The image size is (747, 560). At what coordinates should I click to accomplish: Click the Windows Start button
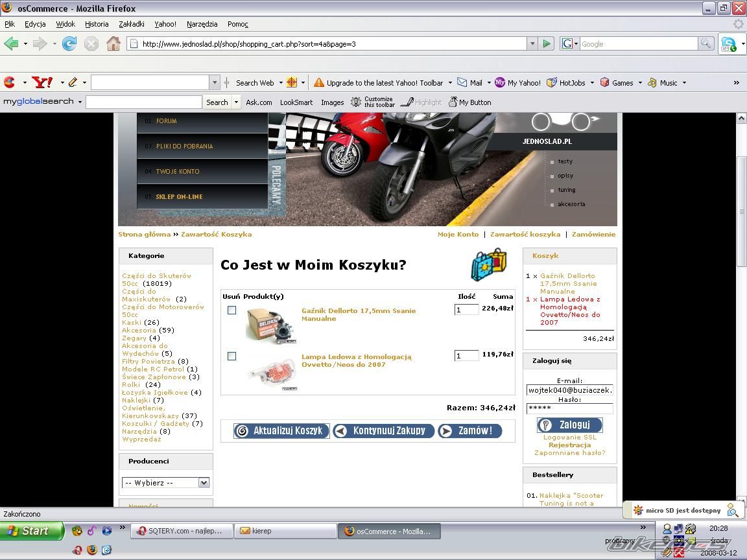tap(32, 531)
